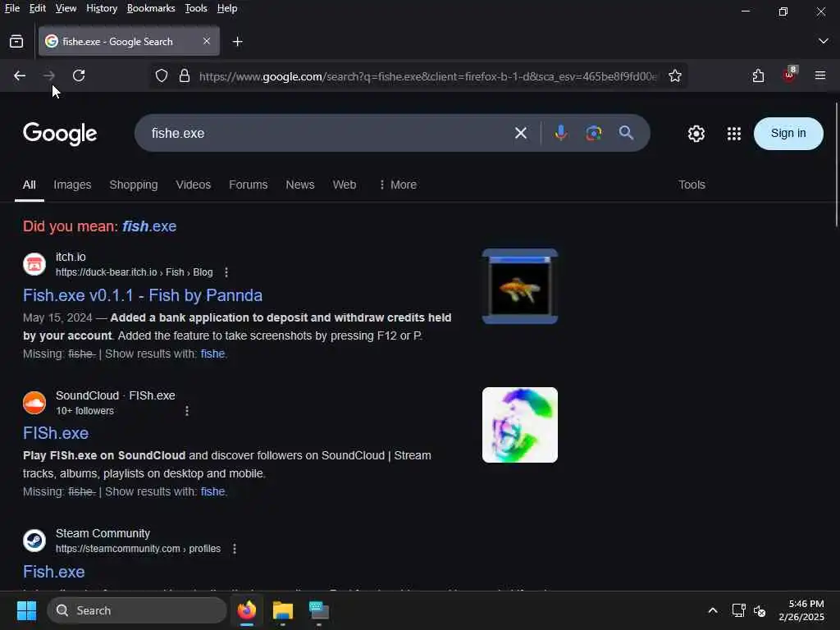The width and height of the screenshot is (840, 630).
Task: Click the itch.io site favicon
Action: pyautogui.click(x=34, y=264)
